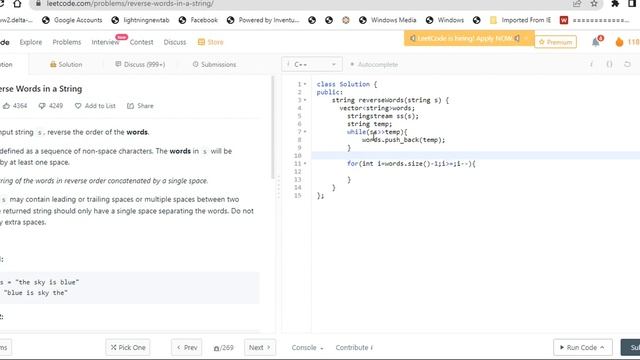Click the Pick One button
The height and width of the screenshot is (360, 640).
click(x=128, y=348)
